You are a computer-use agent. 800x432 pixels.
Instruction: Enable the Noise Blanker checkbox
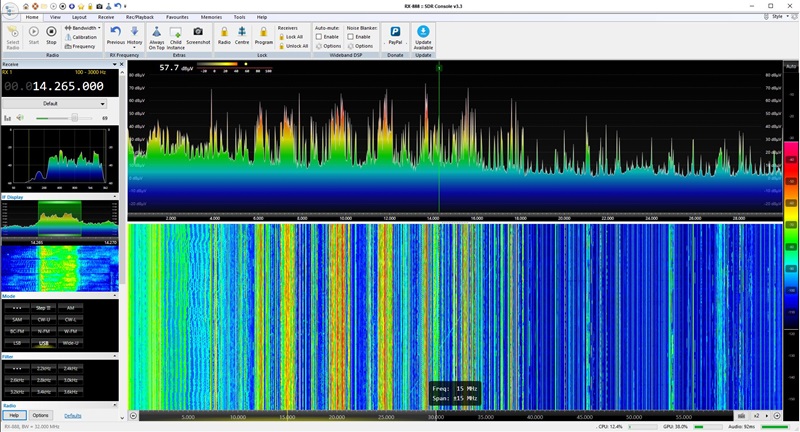(x=350, y=37)
